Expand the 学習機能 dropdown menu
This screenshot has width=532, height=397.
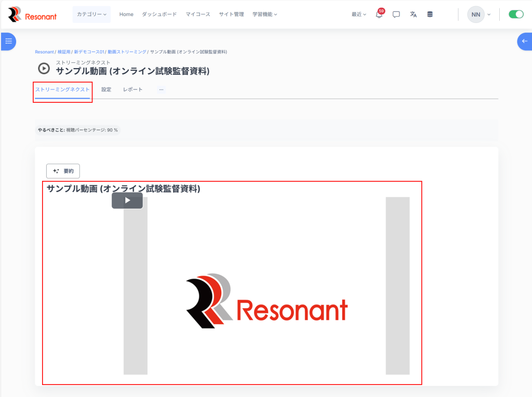tap(264, 15)
